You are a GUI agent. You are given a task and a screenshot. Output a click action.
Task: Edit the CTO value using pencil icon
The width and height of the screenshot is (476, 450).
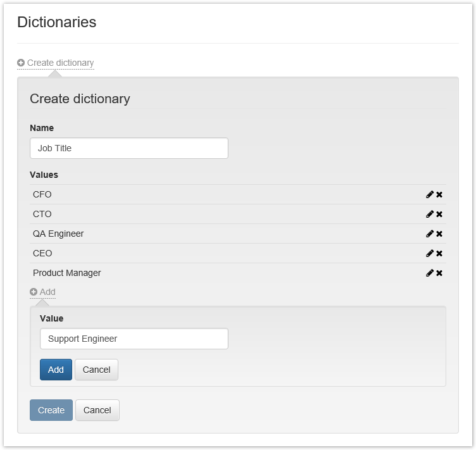tap(430, 215)
